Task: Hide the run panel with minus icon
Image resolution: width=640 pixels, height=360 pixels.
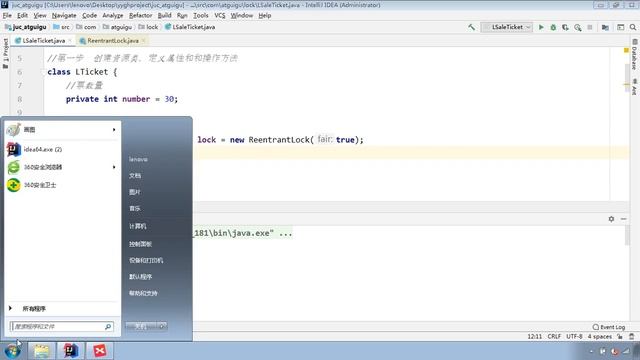Action: tap(623, 219)
